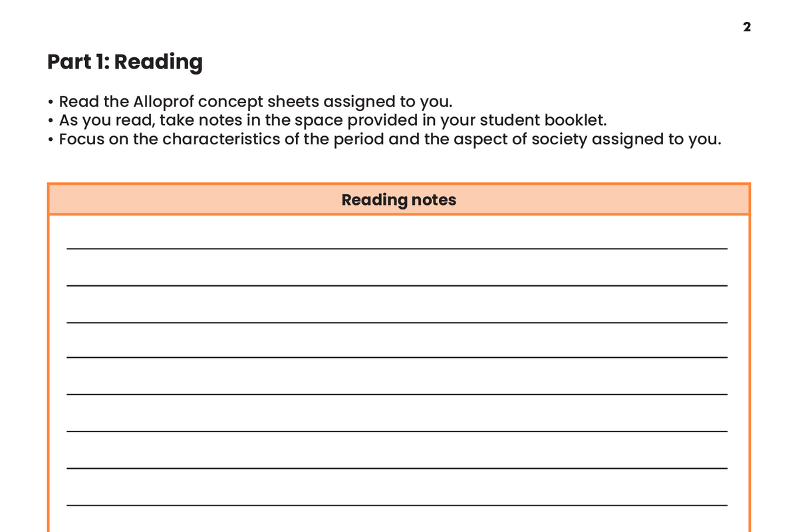Place cursor on fifth blank notes line

[x=397, y=386]
